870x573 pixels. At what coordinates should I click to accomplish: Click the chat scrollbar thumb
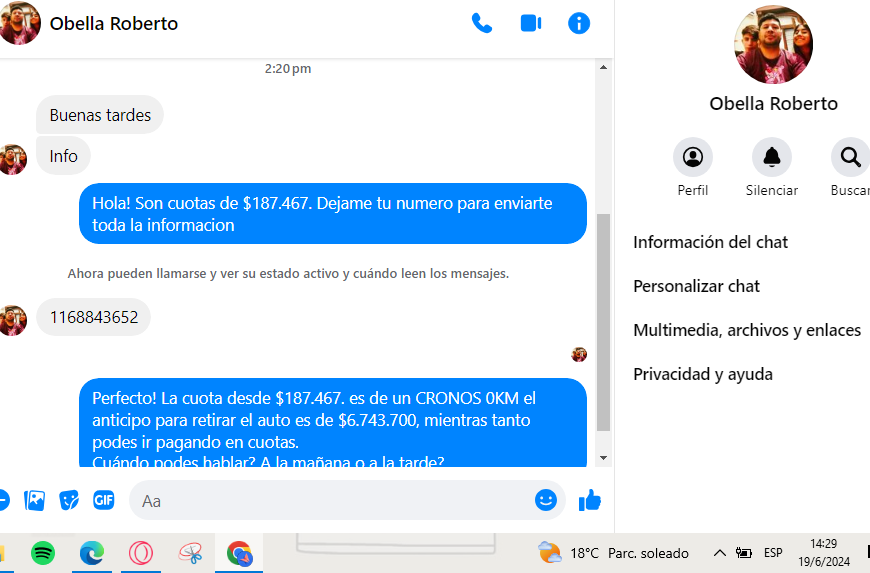click(x=603, y=322)
